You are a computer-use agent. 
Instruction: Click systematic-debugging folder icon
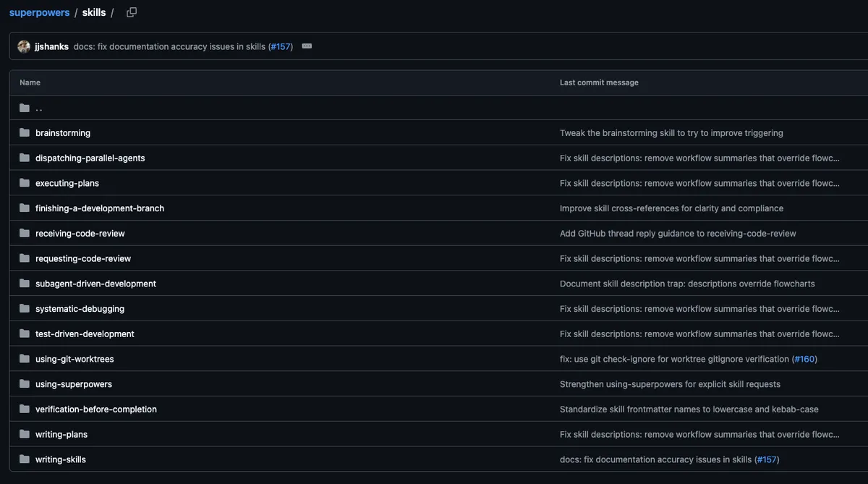[x=25, y=309]
